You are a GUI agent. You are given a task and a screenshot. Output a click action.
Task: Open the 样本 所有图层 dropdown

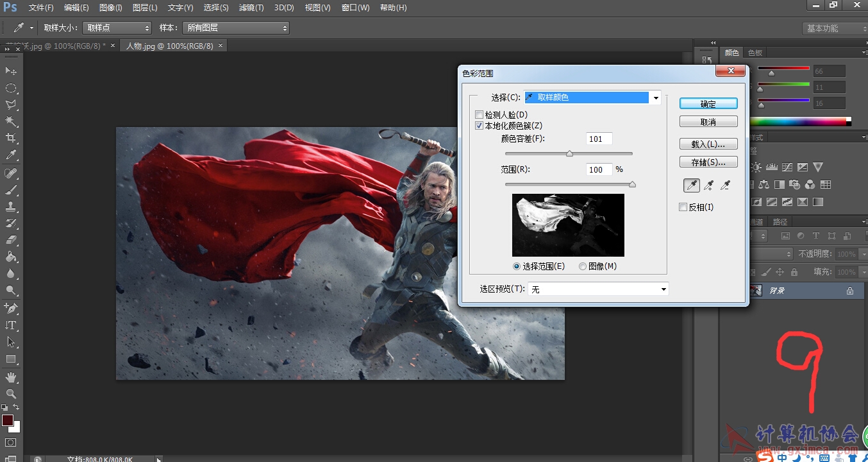click(236, 28)
